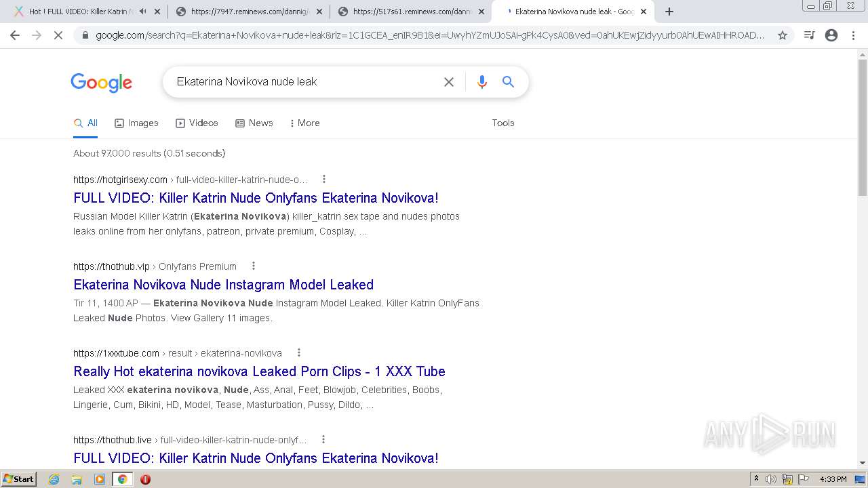Go back to the previous page
Screen dimensions: 868x488
coord(15,35)
